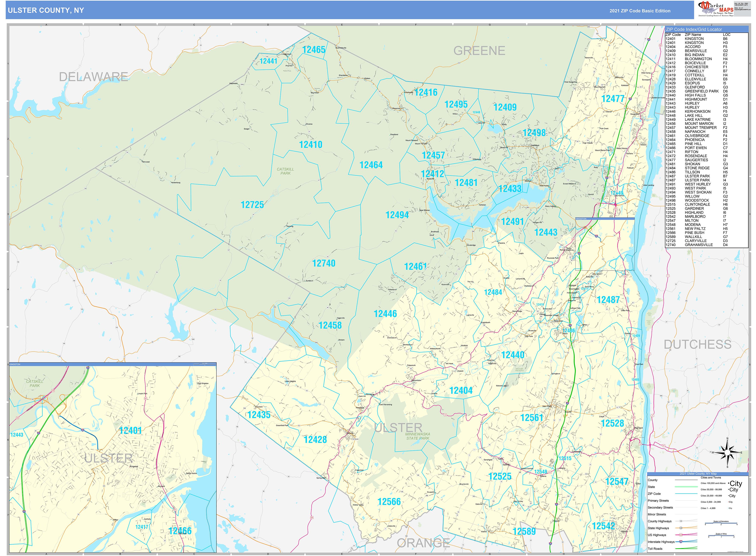756x556 pixels.
Task: Click the ZIP Code cyan line sample in legend
Action: point(687,494)
